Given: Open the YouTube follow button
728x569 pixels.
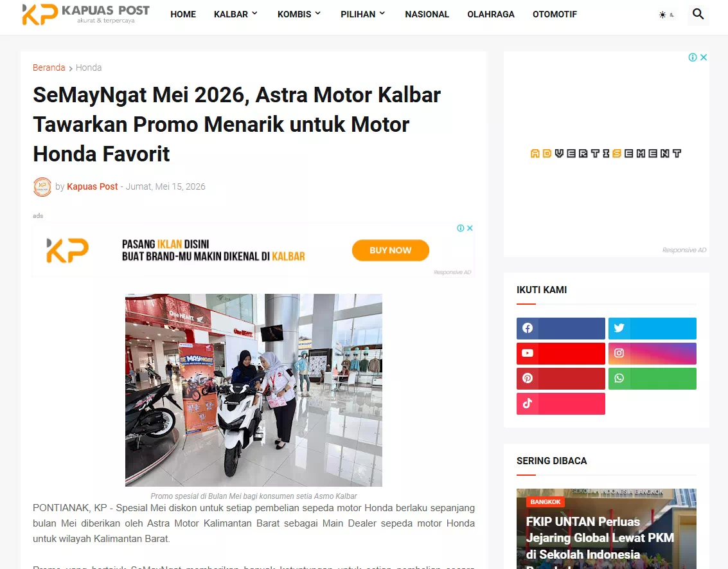Looking at the screenshot, I should tap(560, 354).
